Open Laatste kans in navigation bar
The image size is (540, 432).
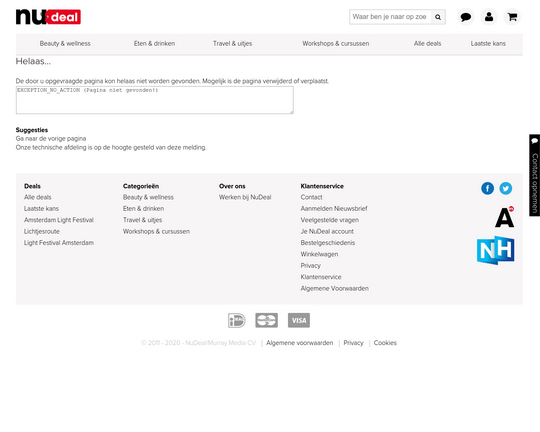click(488, 44)
